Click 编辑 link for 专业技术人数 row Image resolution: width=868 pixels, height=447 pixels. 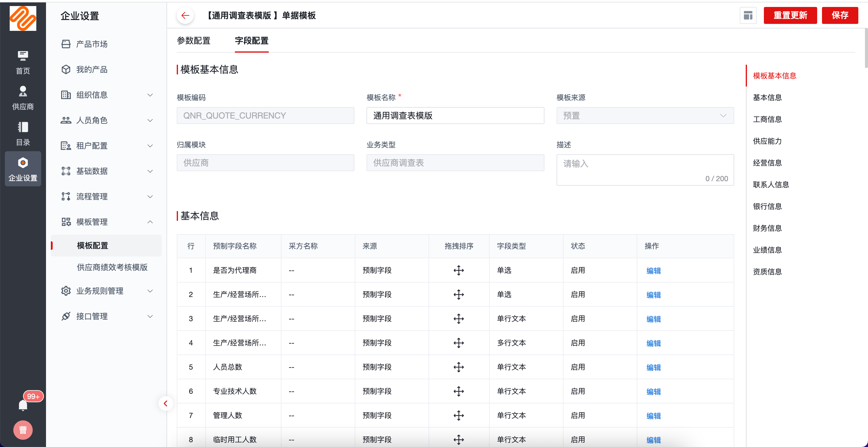[653, 392]
